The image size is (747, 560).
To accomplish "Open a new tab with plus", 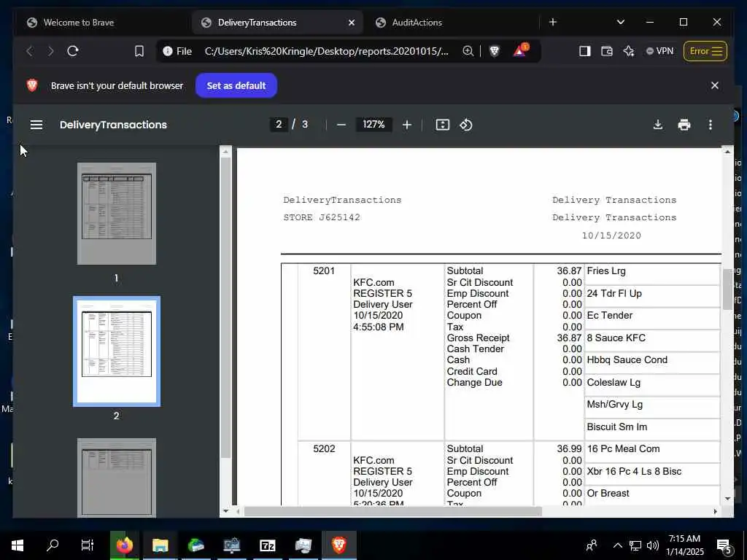I will click(x=553, y=22).
